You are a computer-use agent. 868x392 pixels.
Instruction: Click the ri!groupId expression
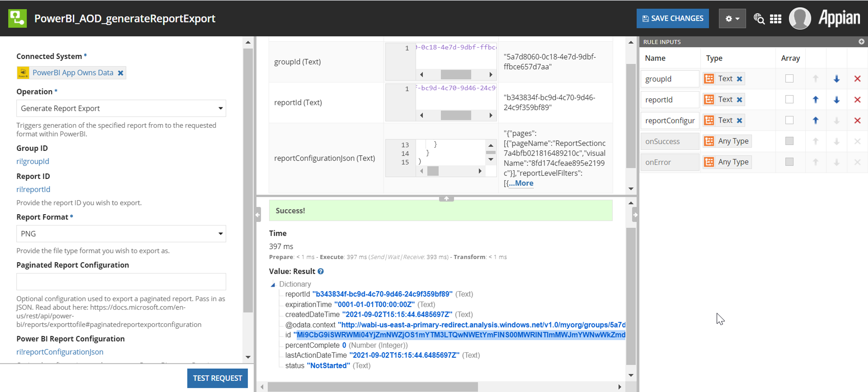(33, 161)
